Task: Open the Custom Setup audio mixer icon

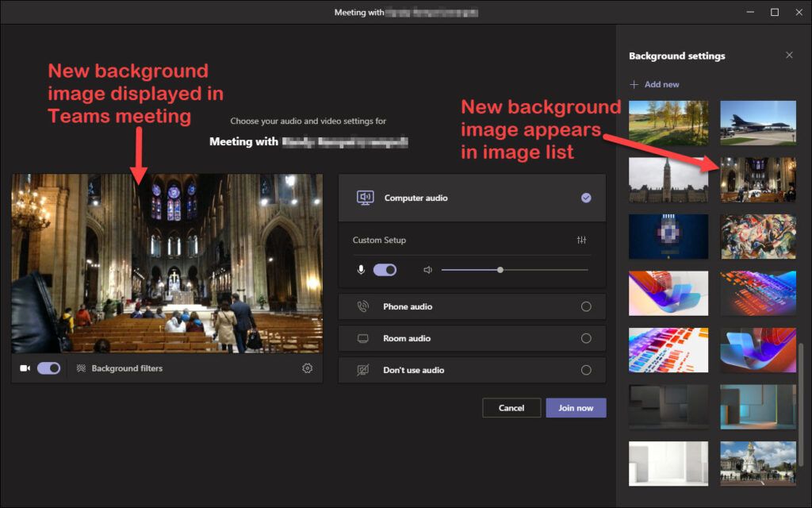Action: (582, 241)
